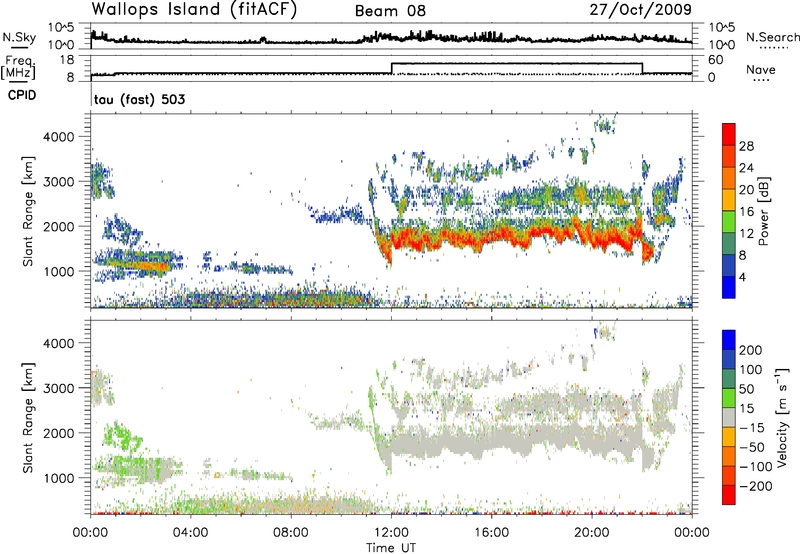Viewport: 800px width, 554px height.
Task: Select the Beam 08 label
Action: pyautogui.click(x=390, y=11)
